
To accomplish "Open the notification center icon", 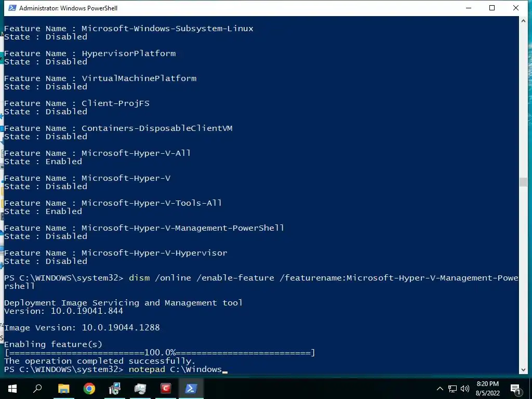I will [515, 389].
